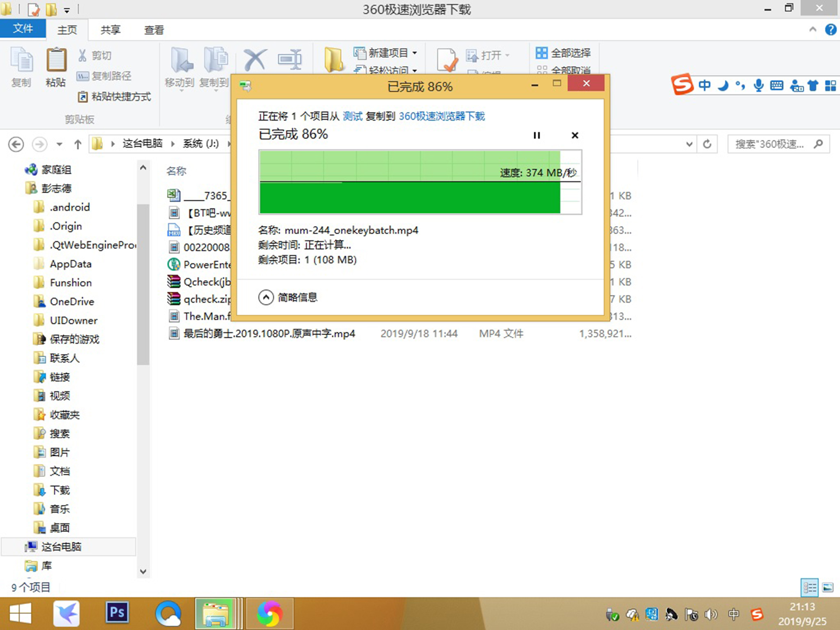Click 系统 (J:) breadcrumb

pos(201,143)
